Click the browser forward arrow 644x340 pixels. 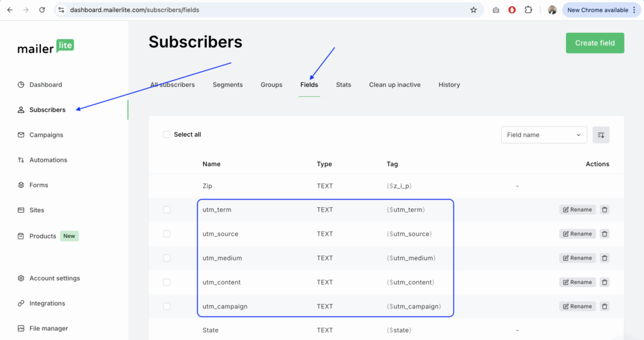point(26,10)
